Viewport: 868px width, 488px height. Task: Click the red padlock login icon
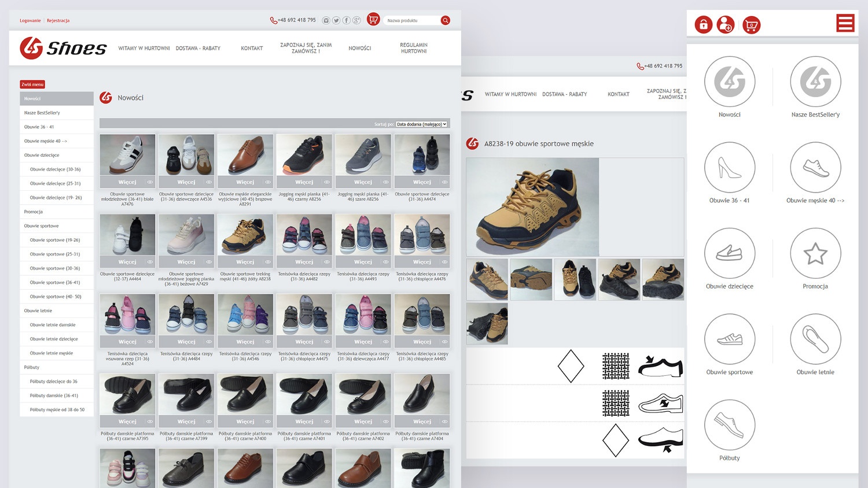pyautogui.click(x=703, y=25)
